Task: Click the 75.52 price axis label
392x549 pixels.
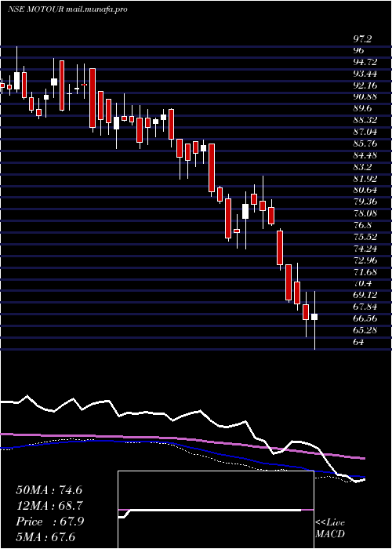Action: point(365,237)
